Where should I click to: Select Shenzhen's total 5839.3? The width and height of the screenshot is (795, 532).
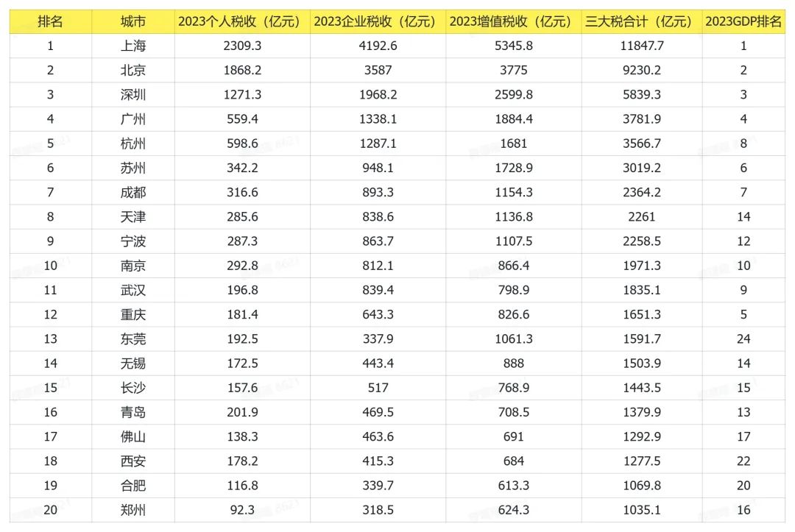[642, 94]
